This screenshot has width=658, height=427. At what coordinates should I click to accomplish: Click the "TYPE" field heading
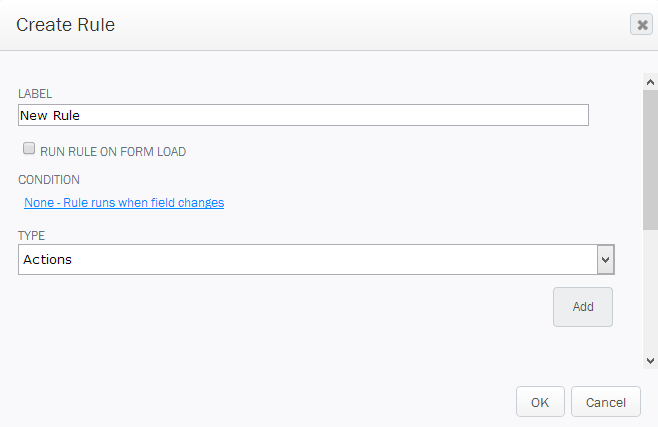(x=31, y=235)
